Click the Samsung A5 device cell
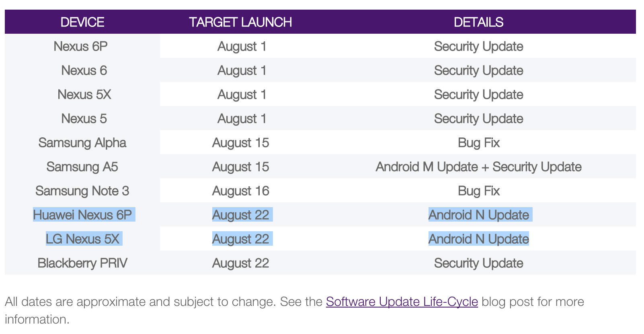This screenshot has height=334, width=644. 82,167
